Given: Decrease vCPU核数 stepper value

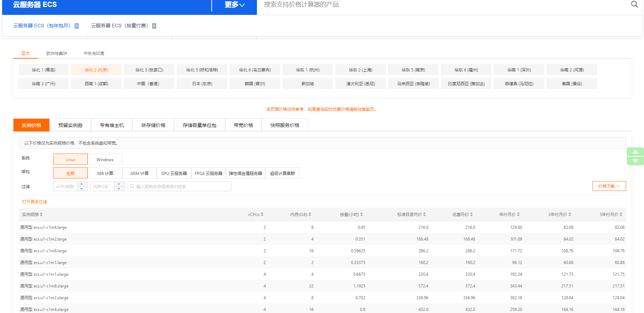Looking at the screenshot, I should click(82, 189).
